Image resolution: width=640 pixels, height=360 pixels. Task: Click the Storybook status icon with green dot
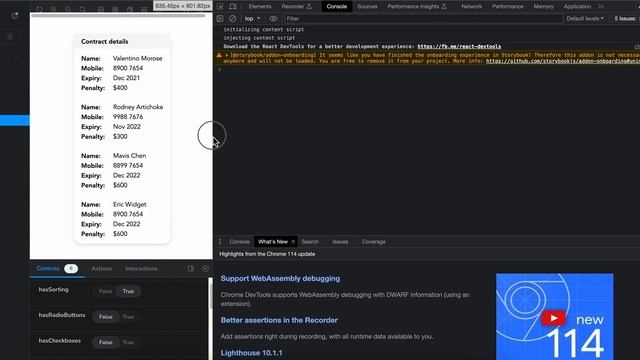coord(15,16)
